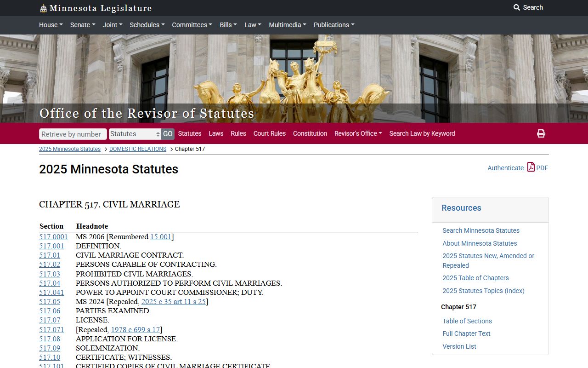Screen dimensions: 588x368
Task: Open the Law dropdown menu
Action: coord(253,25)
